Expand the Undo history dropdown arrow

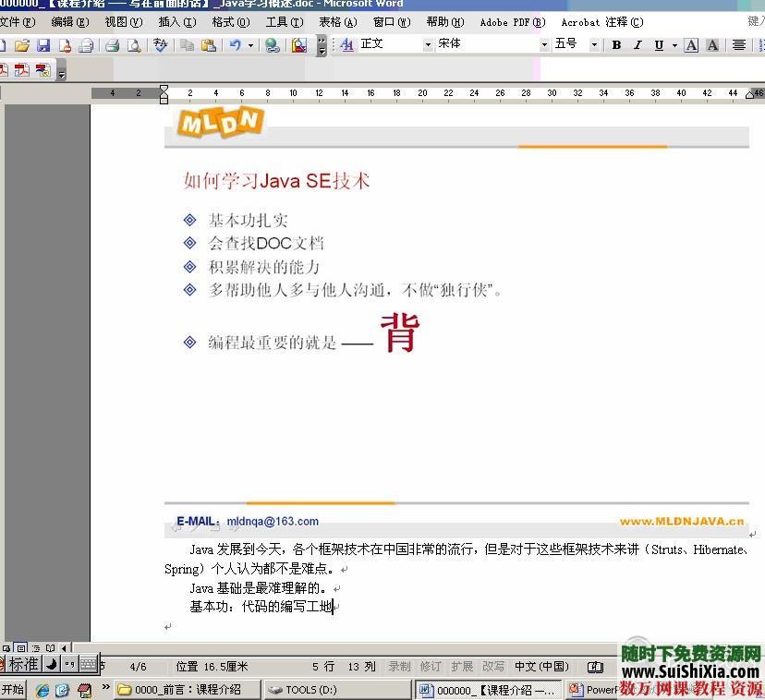[x=250, y=44]
